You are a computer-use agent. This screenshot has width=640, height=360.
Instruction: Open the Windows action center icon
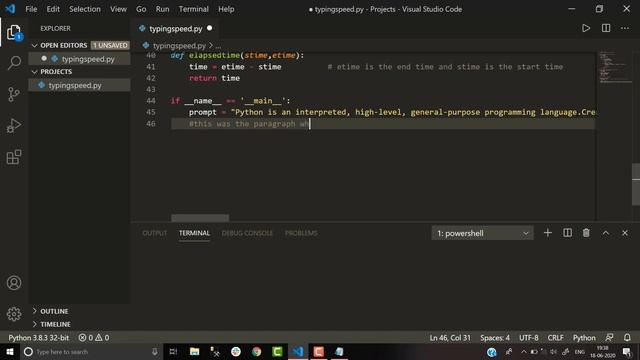pyautogui.click(x=627, y=351)
